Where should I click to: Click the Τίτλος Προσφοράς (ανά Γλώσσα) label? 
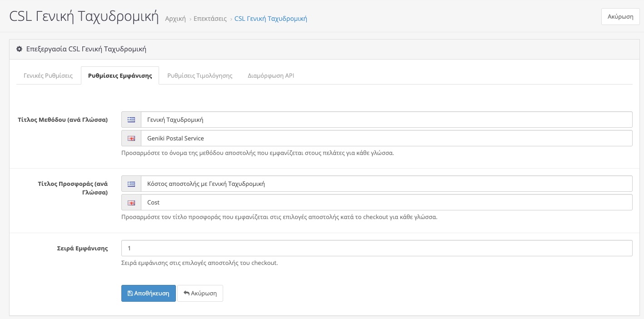pos(73,188)
